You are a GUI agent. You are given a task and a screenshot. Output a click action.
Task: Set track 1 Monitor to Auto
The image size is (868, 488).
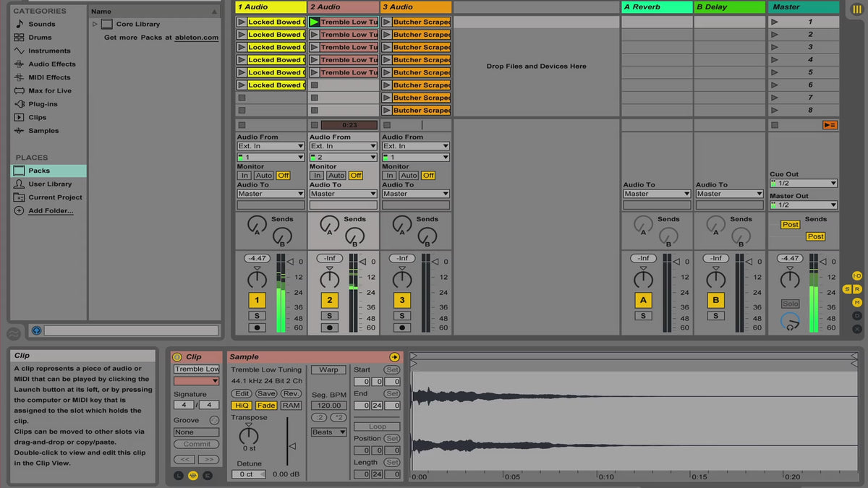click(264, 176)
